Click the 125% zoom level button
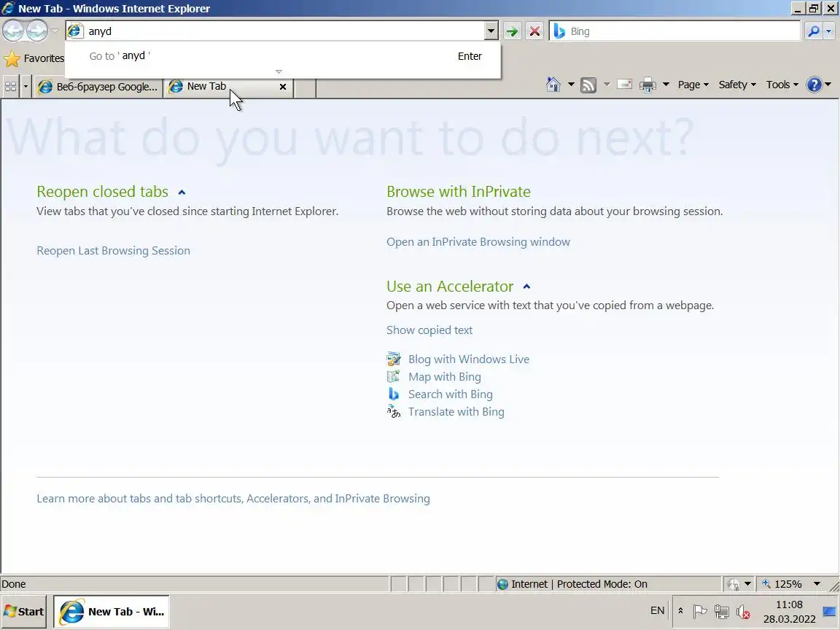Screen dimensions: 840x630 click(782, 584)
